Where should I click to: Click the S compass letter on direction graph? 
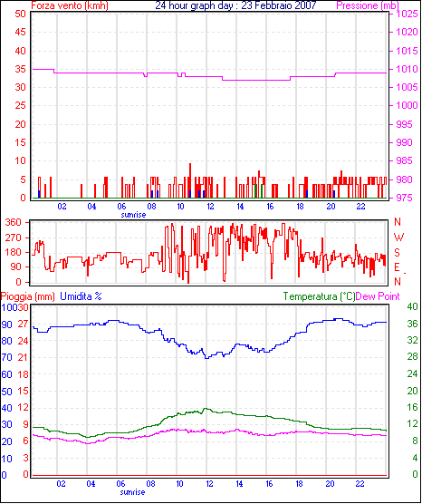pyautogui.click(x=398, y=253)
